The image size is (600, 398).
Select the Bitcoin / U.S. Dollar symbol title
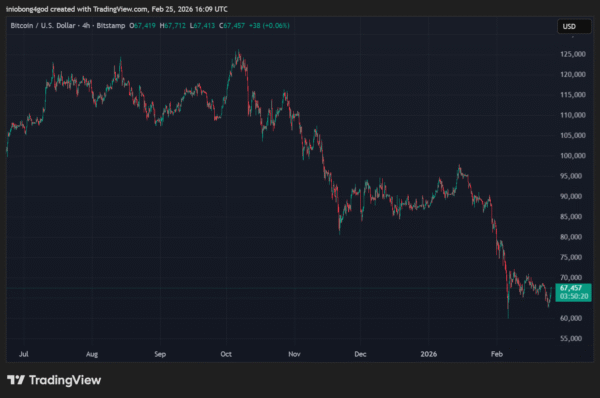(43, 26)
